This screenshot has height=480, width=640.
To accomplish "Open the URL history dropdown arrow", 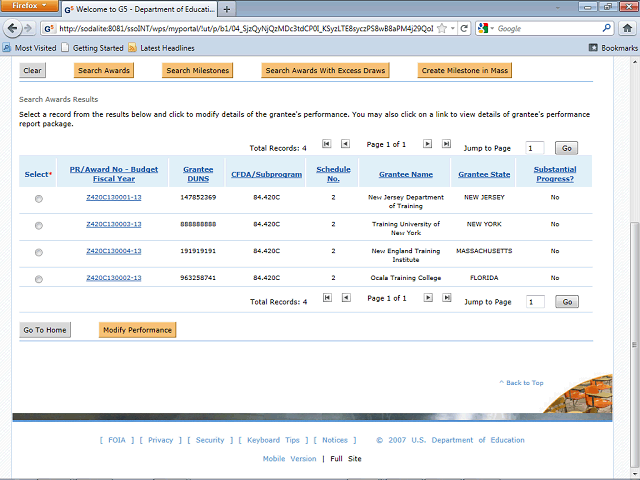I will [452, 29].
